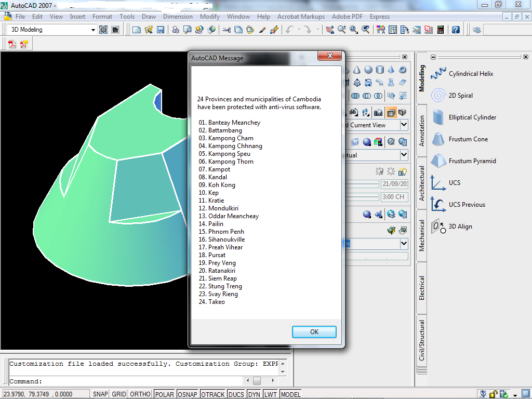Toggle ORTHO mode in status bar
Viewport: 532px width, 399px height.
point(140,394)
